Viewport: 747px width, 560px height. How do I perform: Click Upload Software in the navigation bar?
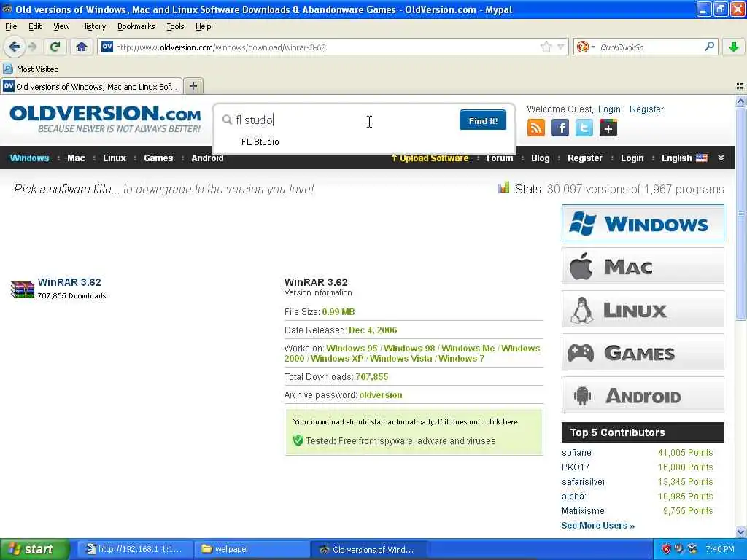point(430,158)
